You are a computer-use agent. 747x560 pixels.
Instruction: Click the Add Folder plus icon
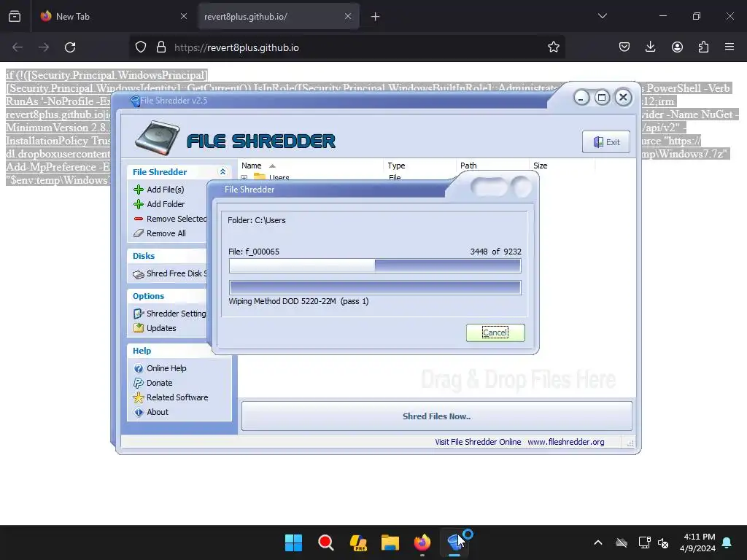tap(139, 204)
